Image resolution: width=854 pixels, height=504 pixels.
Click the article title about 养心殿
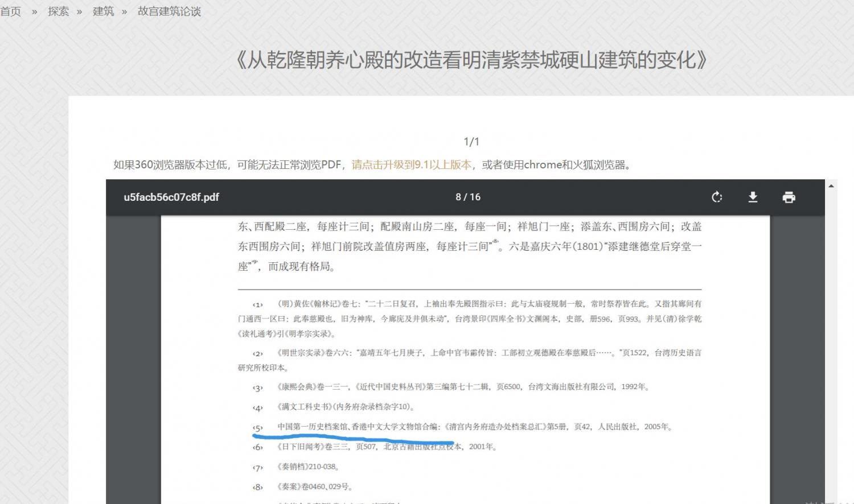point(471,60)
